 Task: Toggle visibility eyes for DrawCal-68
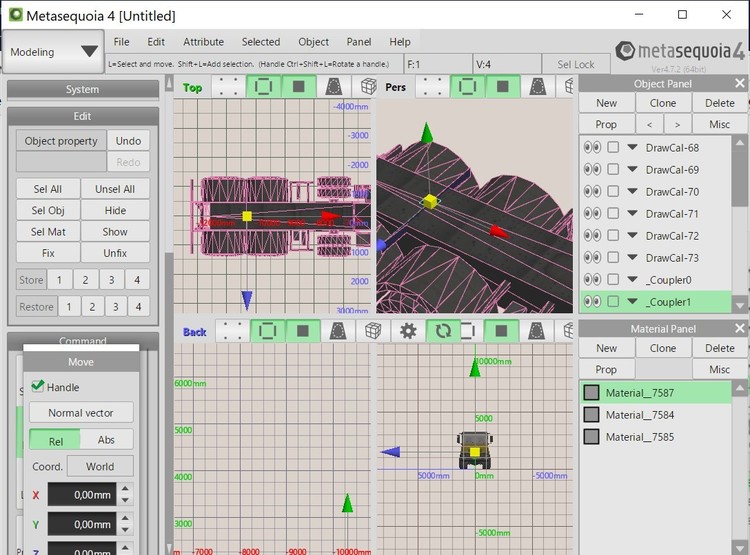592,147
